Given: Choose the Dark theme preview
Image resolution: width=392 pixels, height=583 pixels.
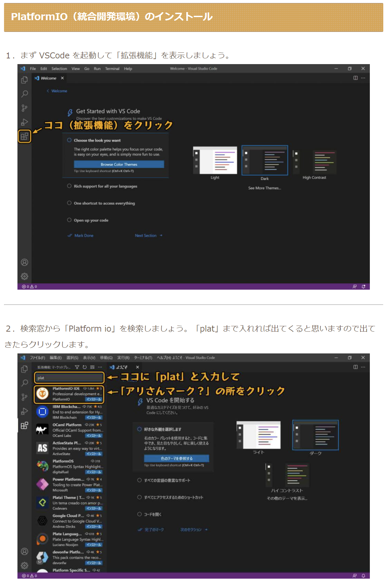Looking at the screenshot, I should coord(265,160).
